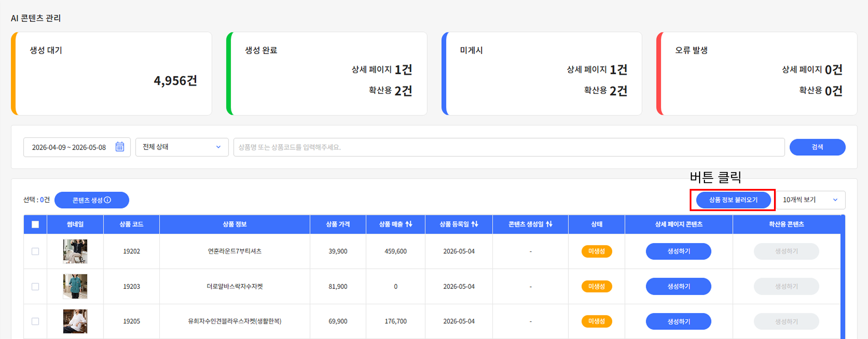Sort by 콘텐츠 생성일 arrows icon
This screenshot has width=868, height=339.
549,224
